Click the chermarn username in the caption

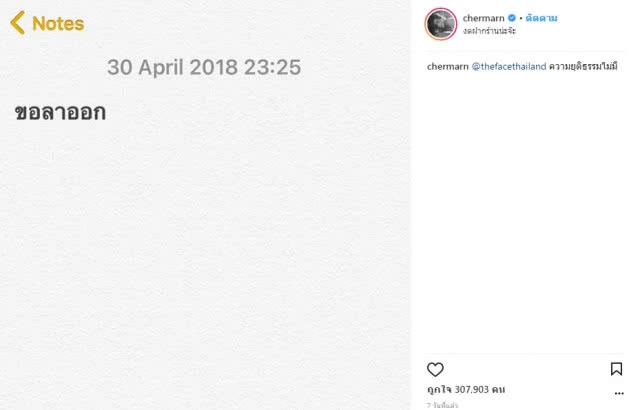(447, 67)
